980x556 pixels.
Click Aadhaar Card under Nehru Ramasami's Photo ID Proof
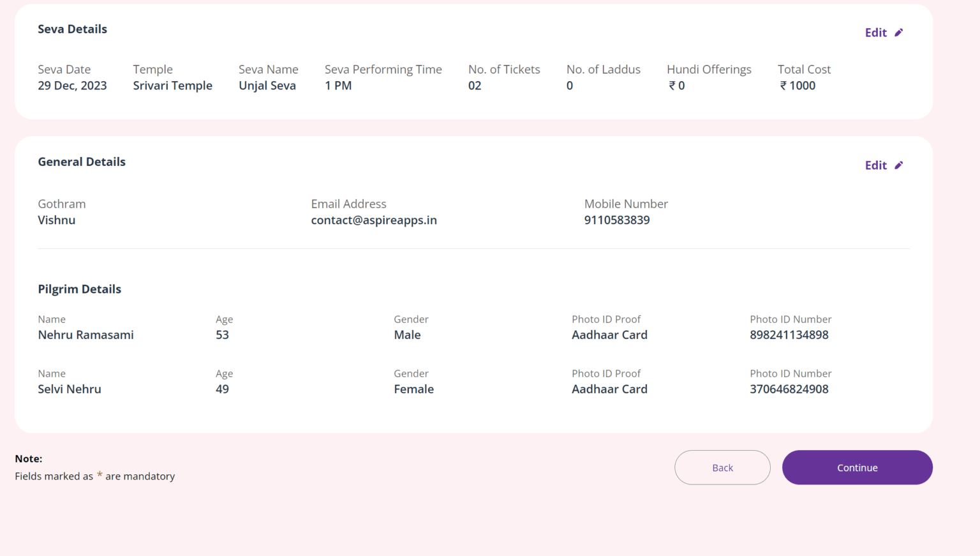pyautogui.click(x=609, y=334)
